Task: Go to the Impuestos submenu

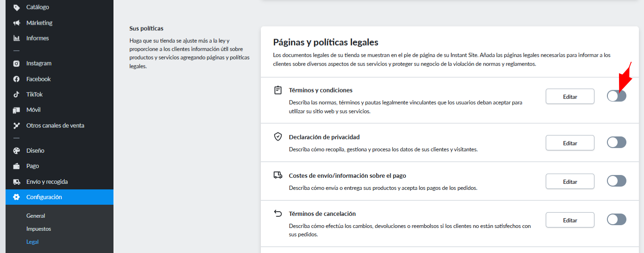Action: point(38,229)
